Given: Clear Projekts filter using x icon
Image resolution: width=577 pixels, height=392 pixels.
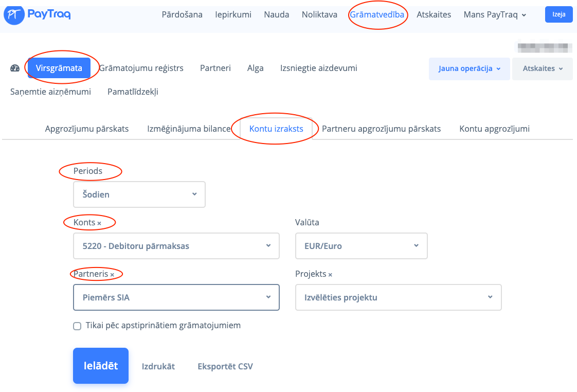Looking at the screenshot, I should coord(330,275).
